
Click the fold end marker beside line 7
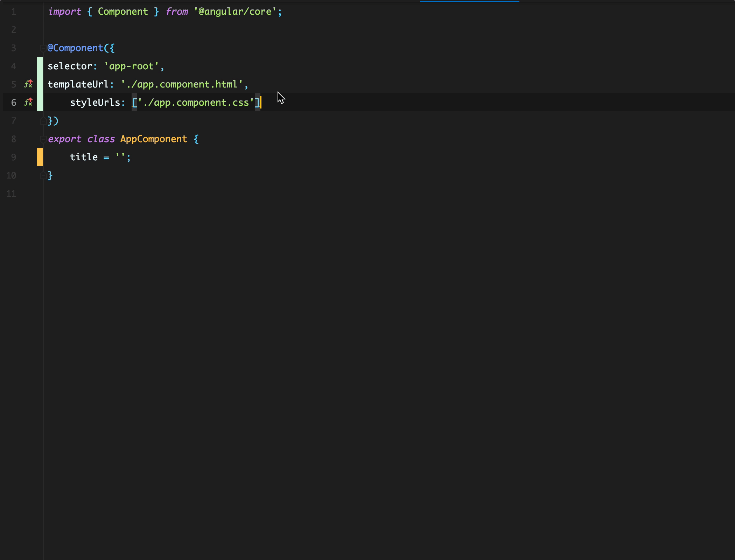point(43,121)
